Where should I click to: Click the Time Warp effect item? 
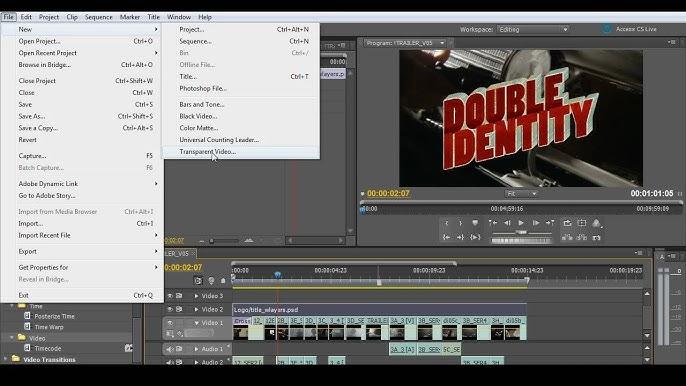click(49, 327)
